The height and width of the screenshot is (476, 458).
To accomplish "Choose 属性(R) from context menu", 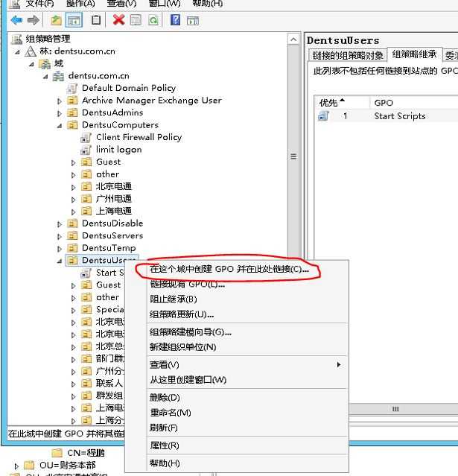I will pyautogui.click(x=165, y=445).
